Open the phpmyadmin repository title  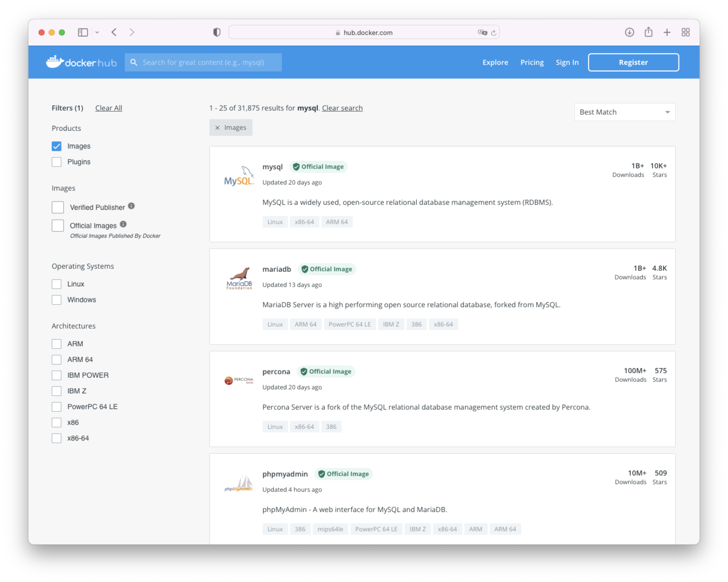[x=285, y=474]
